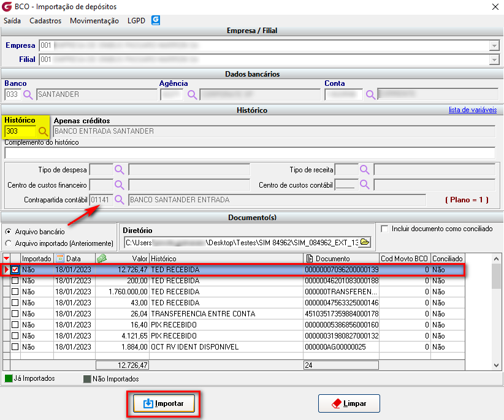Check the 4.121,65 PIX RECEBIDO row
504x420 pixels.
tap(15, 336)
